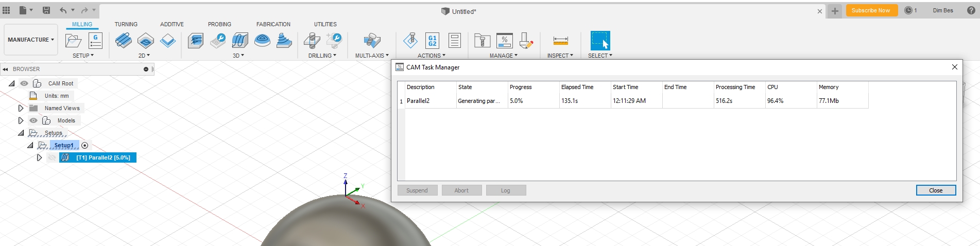
Task: Open the DRILLING dropdown menu
Action: click(322, 56)
